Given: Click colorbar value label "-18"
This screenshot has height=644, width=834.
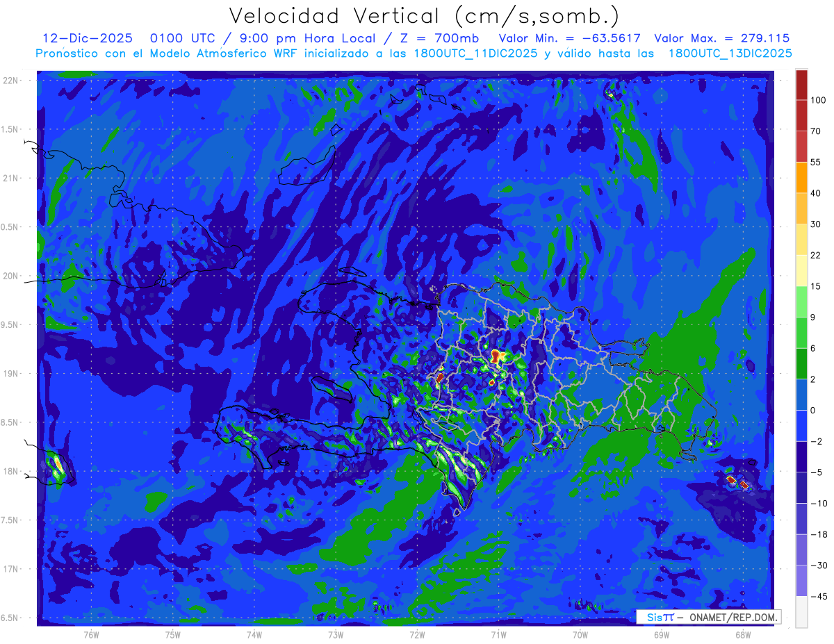Looking at the screenshot, I should [818, 534].
